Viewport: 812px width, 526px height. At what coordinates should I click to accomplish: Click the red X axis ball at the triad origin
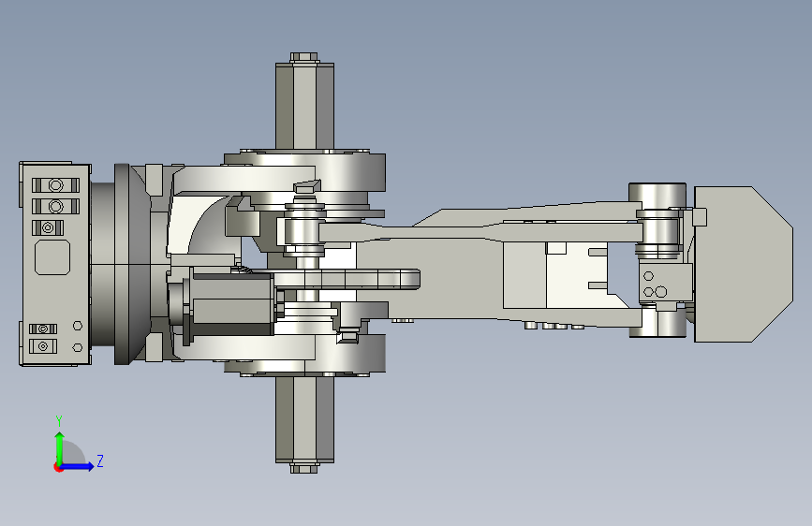[58, 467]
